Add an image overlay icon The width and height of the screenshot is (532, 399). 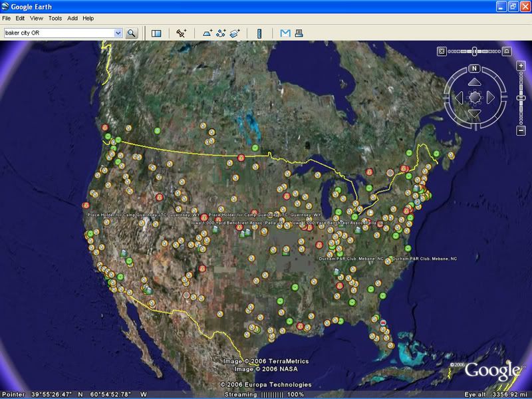(235, 33)
